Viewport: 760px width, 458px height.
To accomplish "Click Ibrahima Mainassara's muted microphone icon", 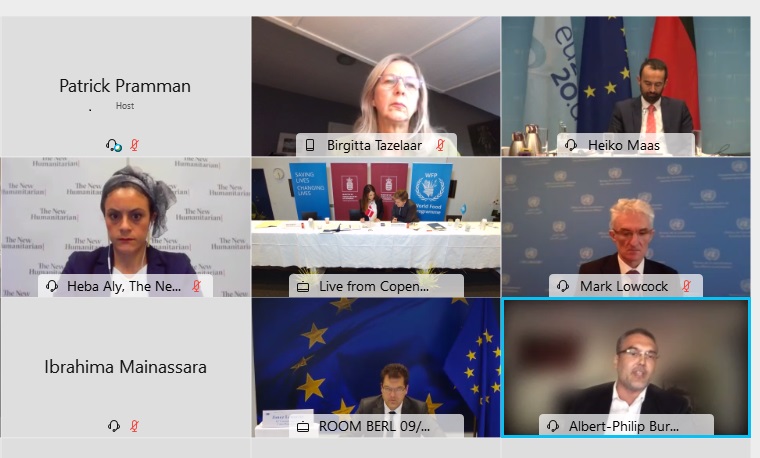I will (134, 426).
